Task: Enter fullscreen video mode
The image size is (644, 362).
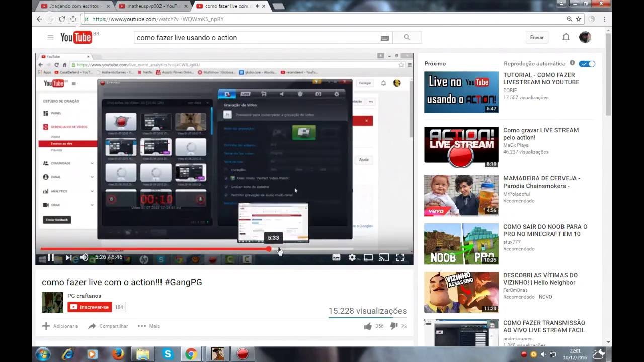Action: point(400,257)
